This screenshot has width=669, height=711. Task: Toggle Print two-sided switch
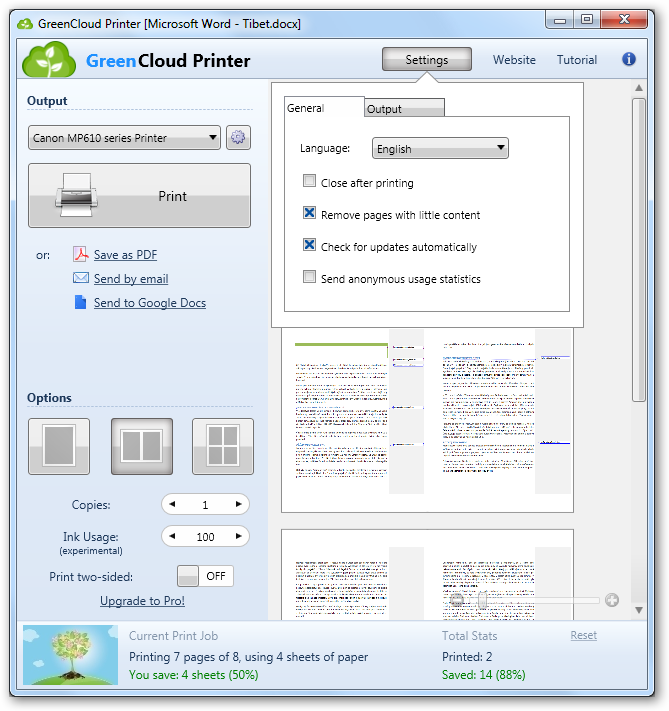point(205,576)
